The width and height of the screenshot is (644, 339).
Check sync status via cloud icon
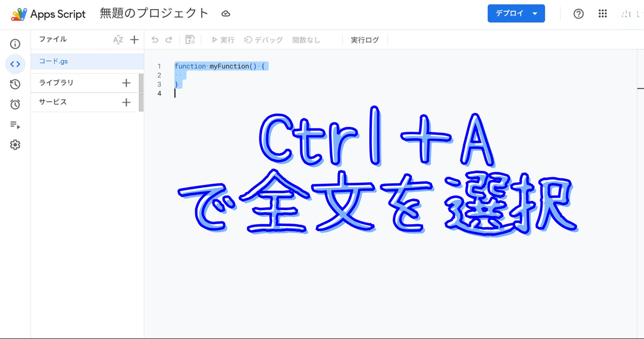pos(226,14)
